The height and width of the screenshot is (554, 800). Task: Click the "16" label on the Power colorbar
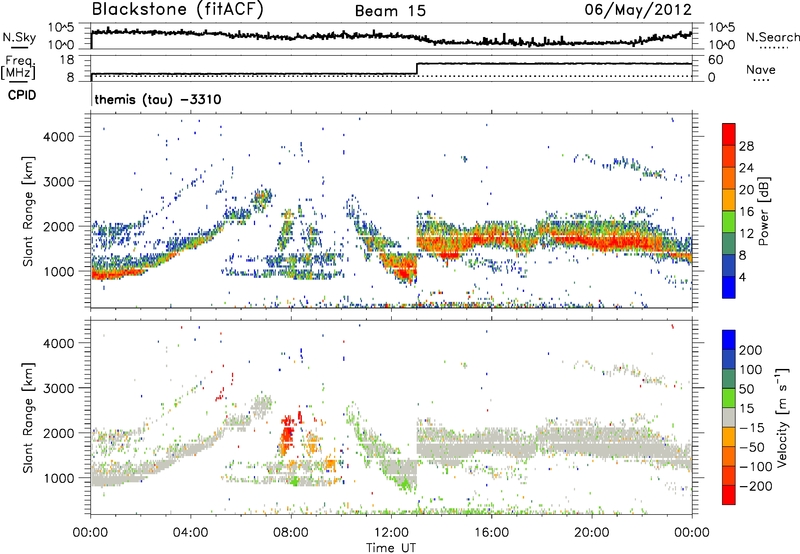coord(746,212)
